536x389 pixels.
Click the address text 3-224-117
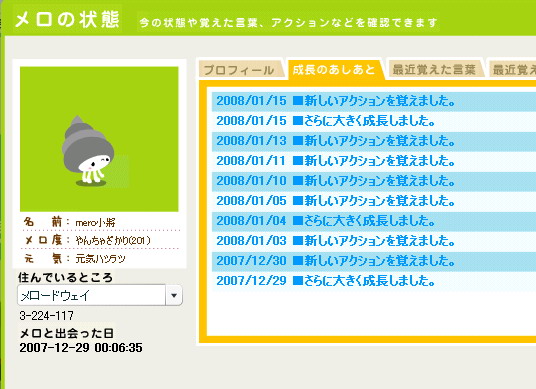pyautogui.click(x=46, y=316)
